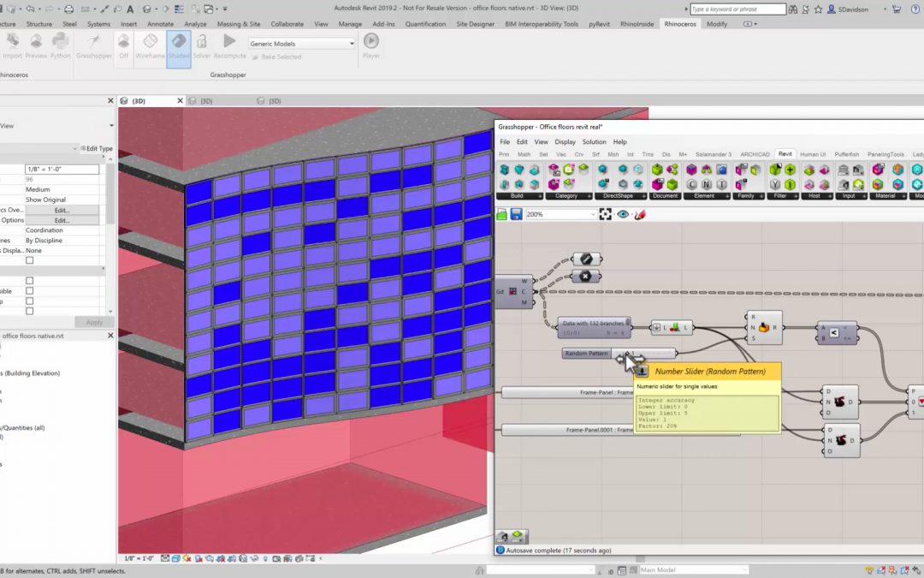The image size is (924, 578).
Task: Open the pyRevit ribbon tab
Action: pyautogui.click(x=599, y=24)
